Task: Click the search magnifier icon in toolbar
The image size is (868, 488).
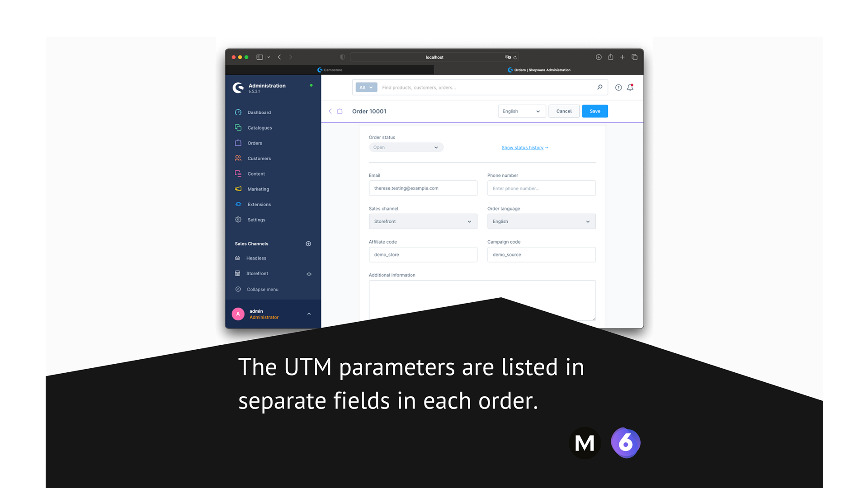Action: click(600, 87)
